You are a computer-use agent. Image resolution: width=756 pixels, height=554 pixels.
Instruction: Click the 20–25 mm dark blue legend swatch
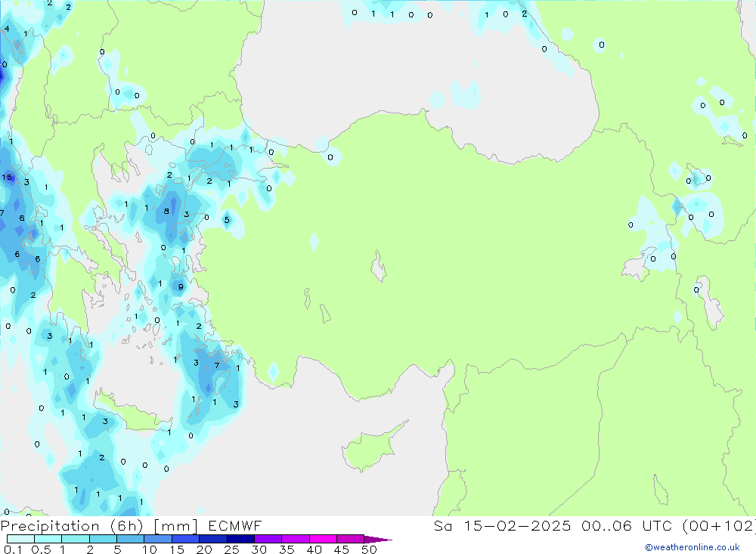tap(213, 539)
